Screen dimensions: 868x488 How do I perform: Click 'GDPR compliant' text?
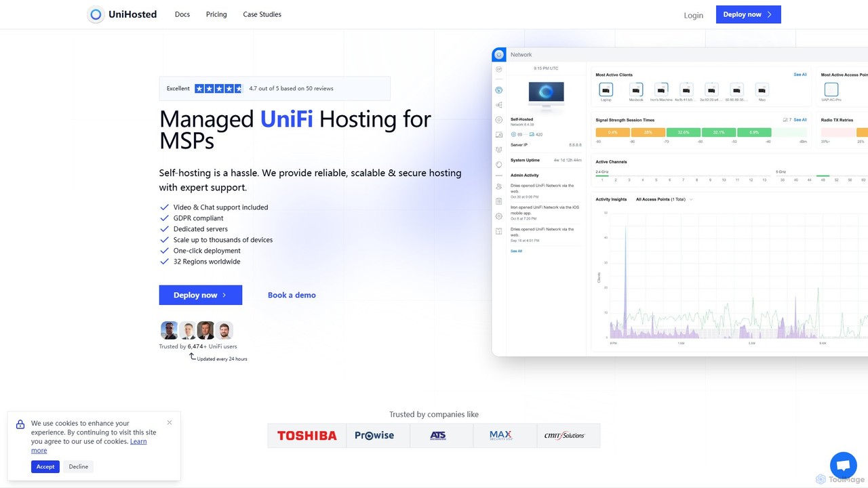tap(198, 218)
